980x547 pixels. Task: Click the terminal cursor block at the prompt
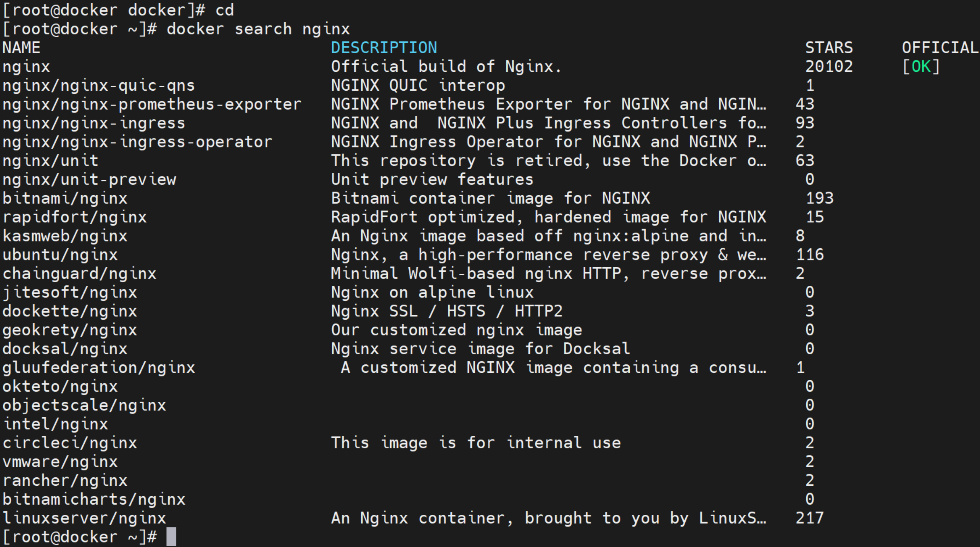click(171, 537)
